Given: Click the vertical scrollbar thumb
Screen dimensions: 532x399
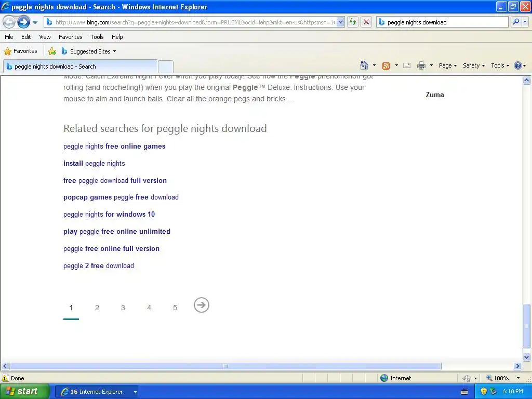Looking at the screenshot, I should pyautogui.click(x=527, y=326).
